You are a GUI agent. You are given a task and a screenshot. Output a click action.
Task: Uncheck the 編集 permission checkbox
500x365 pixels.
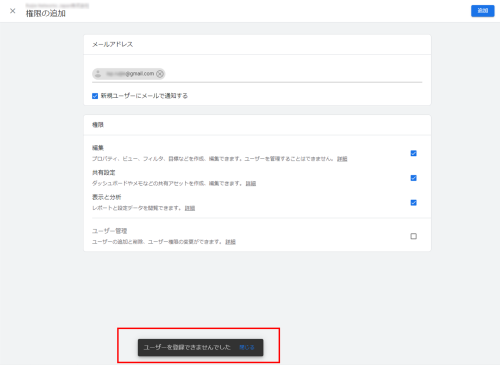click(x=413, y=153)
